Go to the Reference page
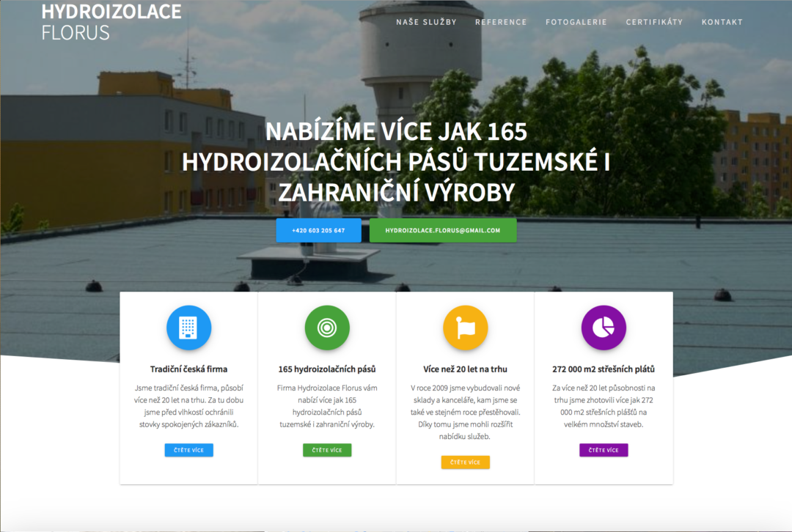Image resolution: width=792 pixels, height=532 pixels. (x=501, y=22)
